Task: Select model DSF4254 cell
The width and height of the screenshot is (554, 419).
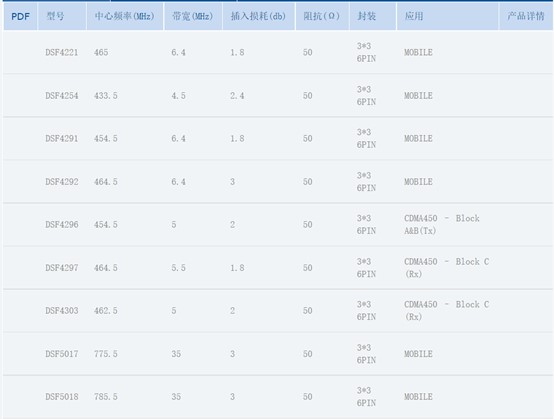Action: pyautogui.click(x=61, y=95)
